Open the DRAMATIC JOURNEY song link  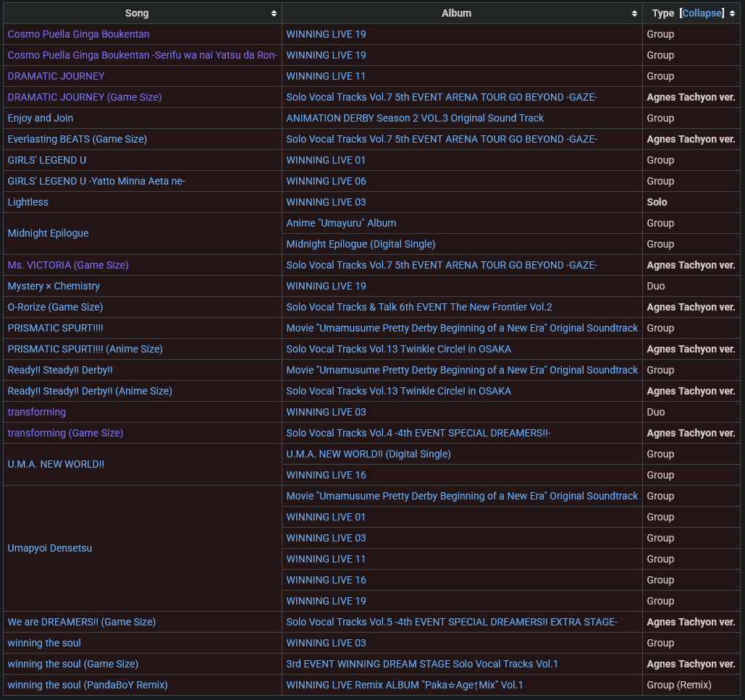(56, 76)
